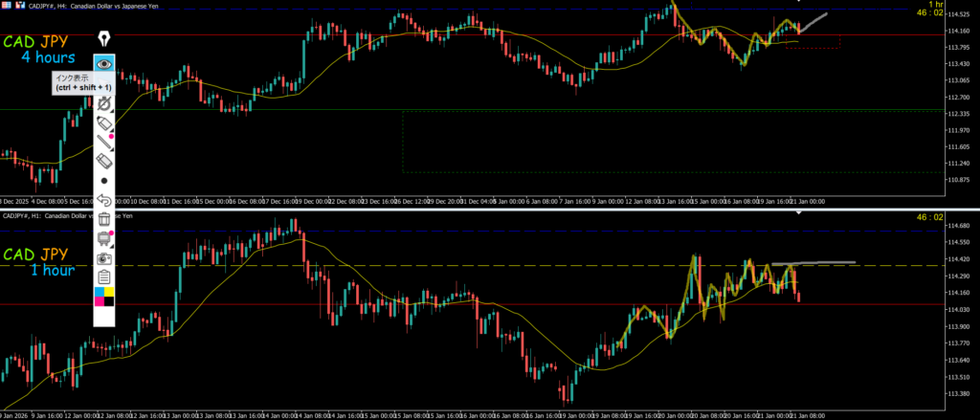Open the whiteboard screen tool

click(x=104, y=238)
